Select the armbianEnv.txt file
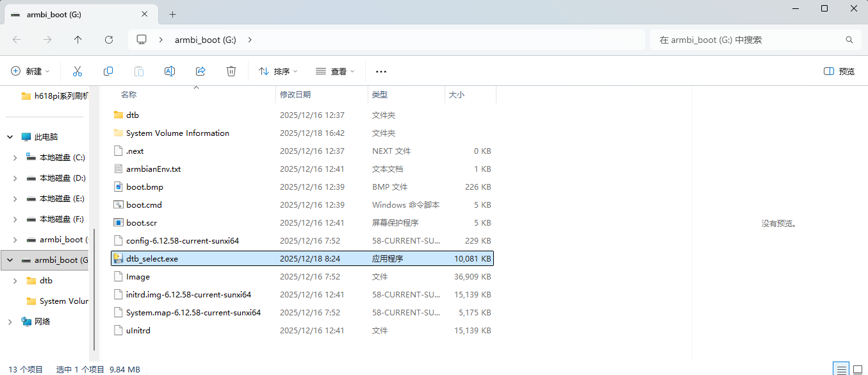The image size is (868, 375). (154, 169)
